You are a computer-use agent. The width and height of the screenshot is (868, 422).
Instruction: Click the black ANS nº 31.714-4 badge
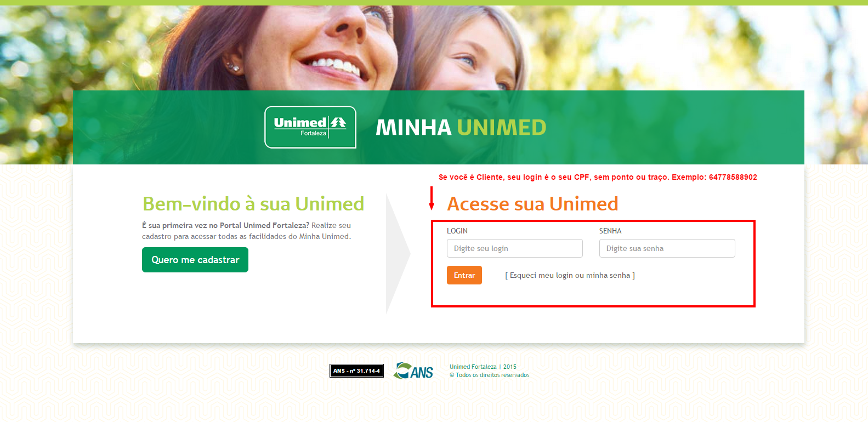tap(356, 371)
